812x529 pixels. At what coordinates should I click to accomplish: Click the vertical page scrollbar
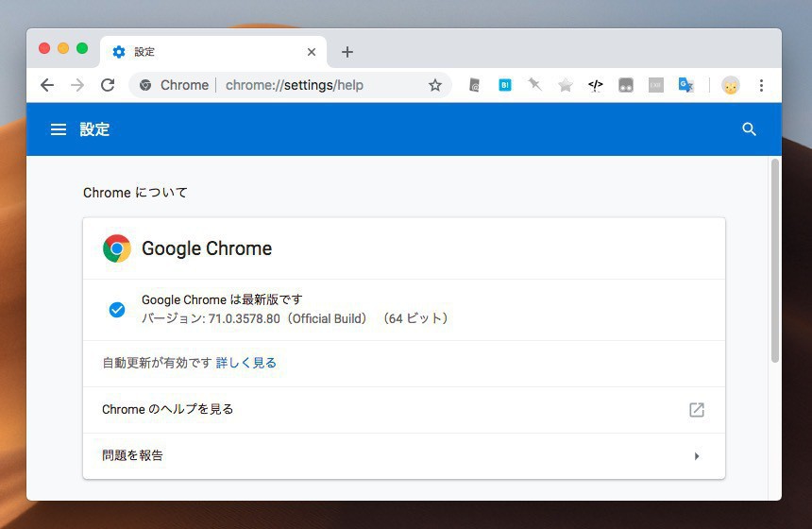[x=775, y=261]
